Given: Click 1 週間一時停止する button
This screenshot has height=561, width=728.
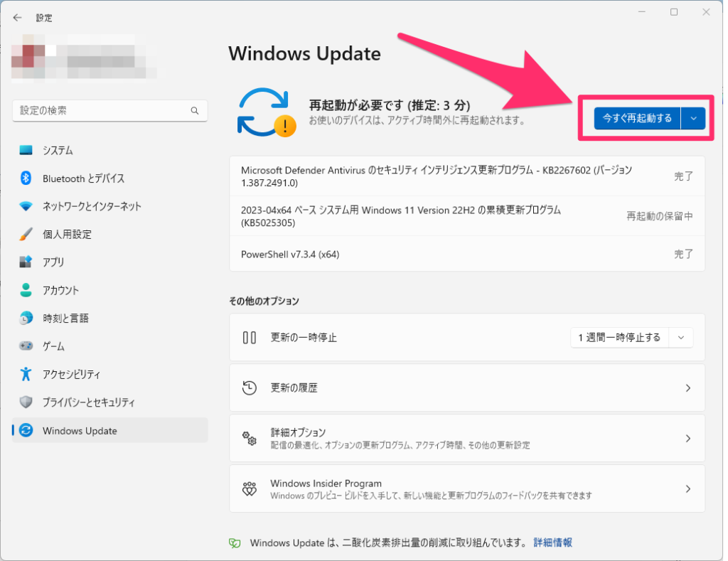Looking at the screenshot, I should pyautogui.click(x=619, y=338).
